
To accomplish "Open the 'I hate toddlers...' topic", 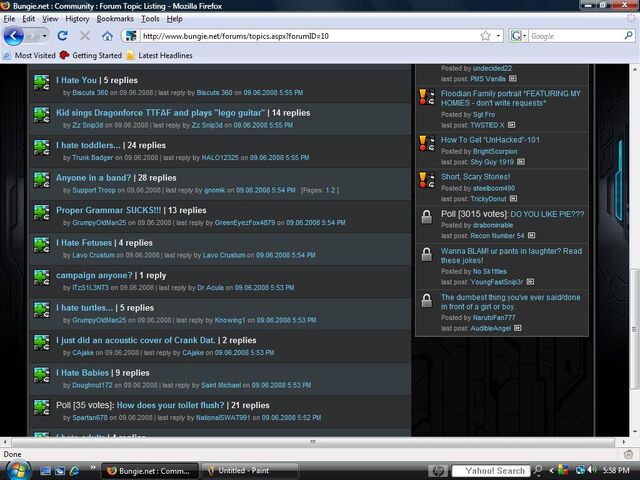I will pyautogui.click(x=88, y=145).
